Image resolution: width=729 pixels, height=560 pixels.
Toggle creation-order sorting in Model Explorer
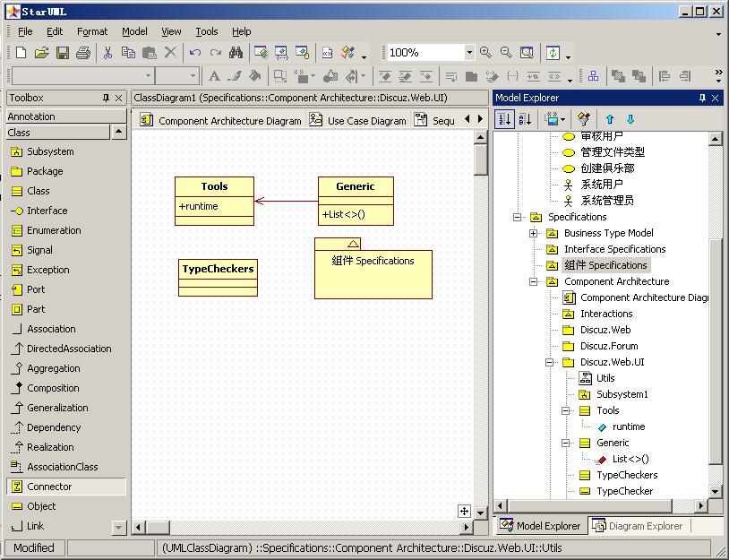click(503, 118)
